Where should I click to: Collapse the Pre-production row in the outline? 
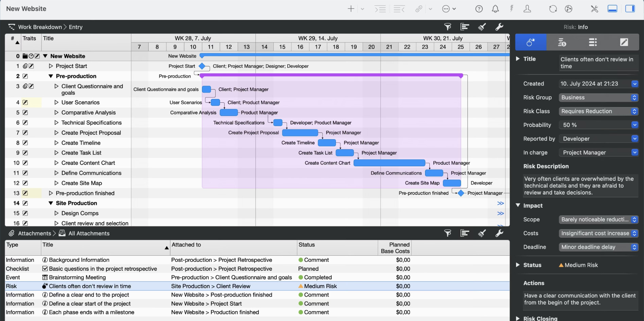click(50, 76)
